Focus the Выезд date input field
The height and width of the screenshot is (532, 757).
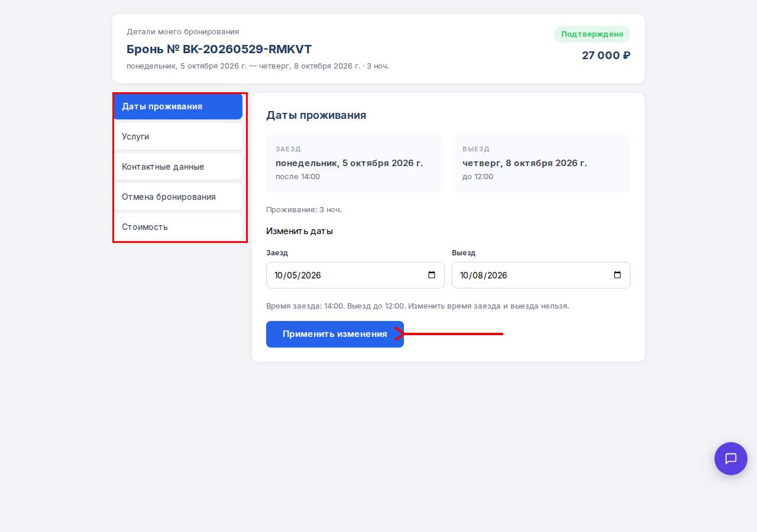pos(541,275)
